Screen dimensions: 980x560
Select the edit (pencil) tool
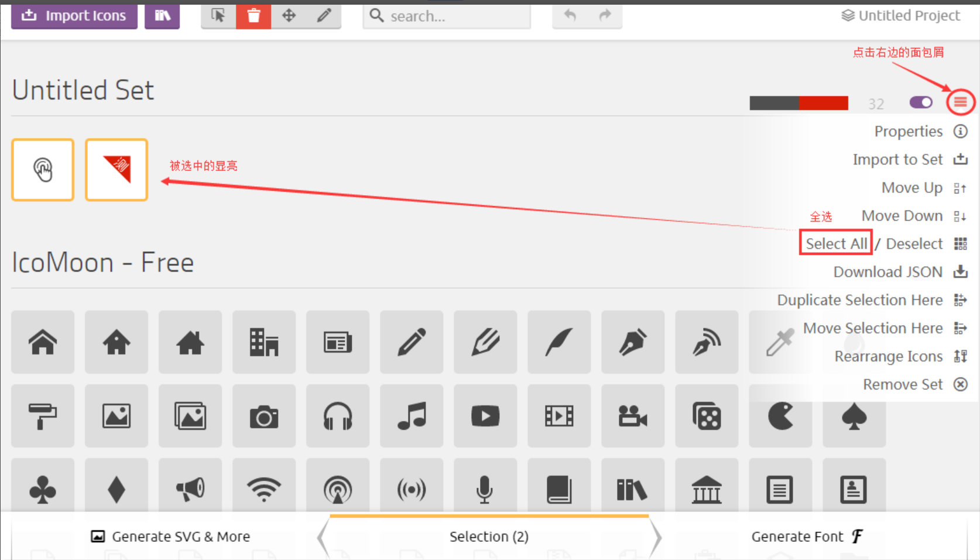[323, 16]
